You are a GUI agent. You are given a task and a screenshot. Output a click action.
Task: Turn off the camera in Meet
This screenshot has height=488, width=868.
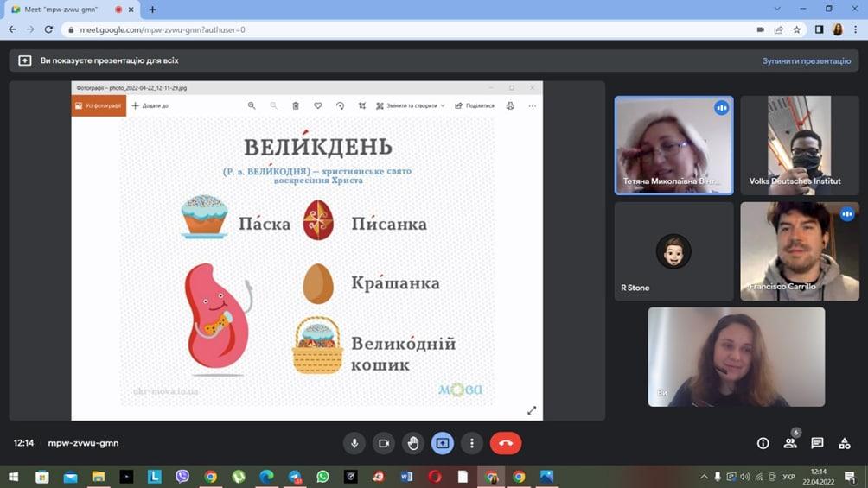coord(384,443)
